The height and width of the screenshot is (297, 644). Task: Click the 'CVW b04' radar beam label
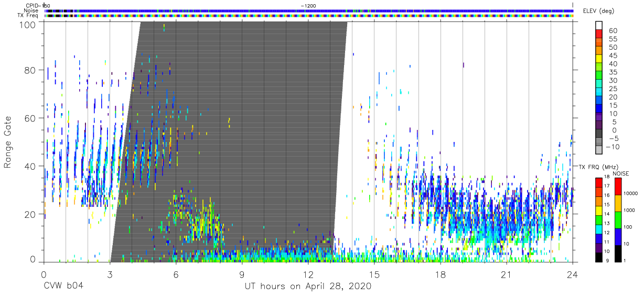[x=63, y=287]
